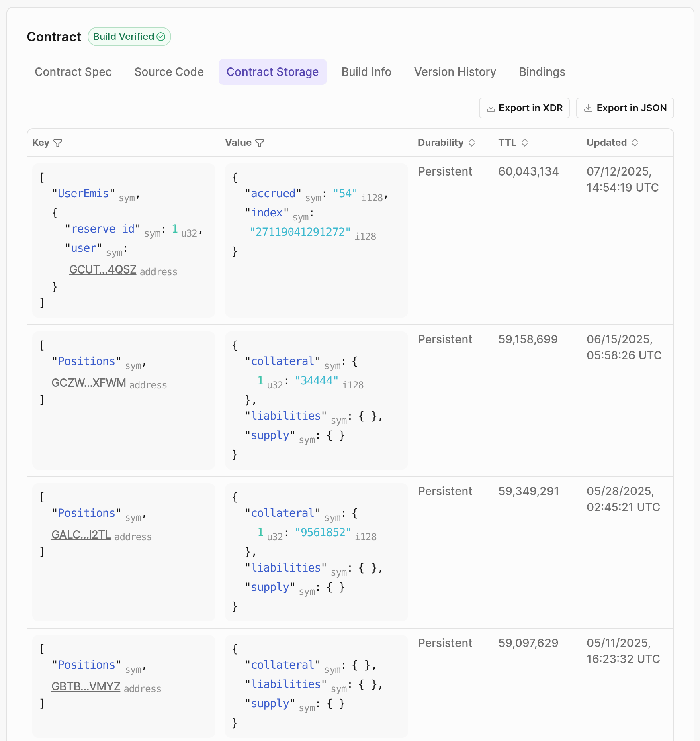Click the download icon in Export in JSON
This screenshot has height=741, width=700.
tap(589, 108)
